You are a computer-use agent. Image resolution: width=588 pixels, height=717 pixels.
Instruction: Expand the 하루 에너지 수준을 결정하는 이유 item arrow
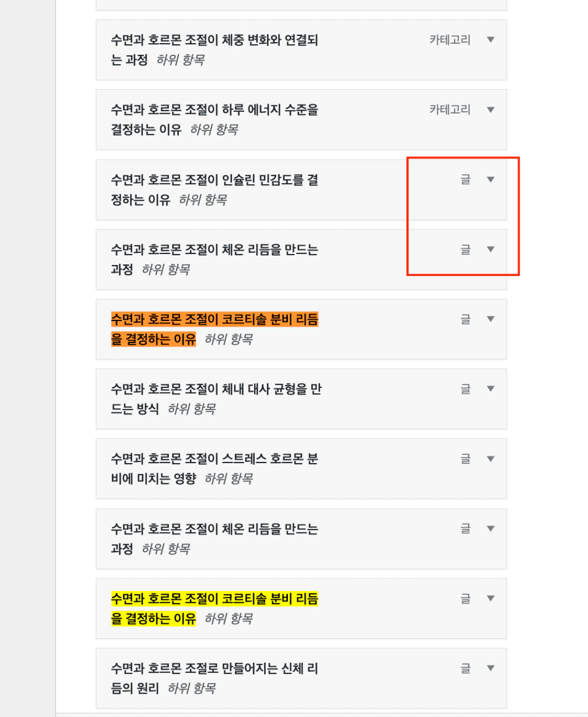491,110
